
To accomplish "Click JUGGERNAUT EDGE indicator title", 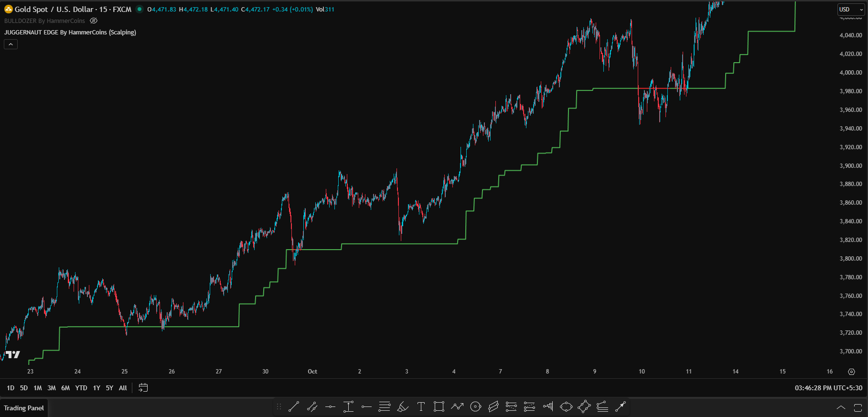I will click(x=70, y=33).
